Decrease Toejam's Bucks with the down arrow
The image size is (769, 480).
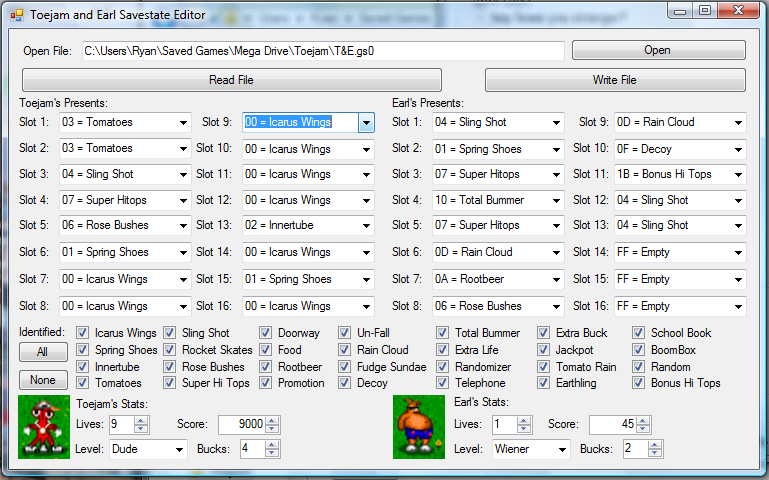coord(272,454)
